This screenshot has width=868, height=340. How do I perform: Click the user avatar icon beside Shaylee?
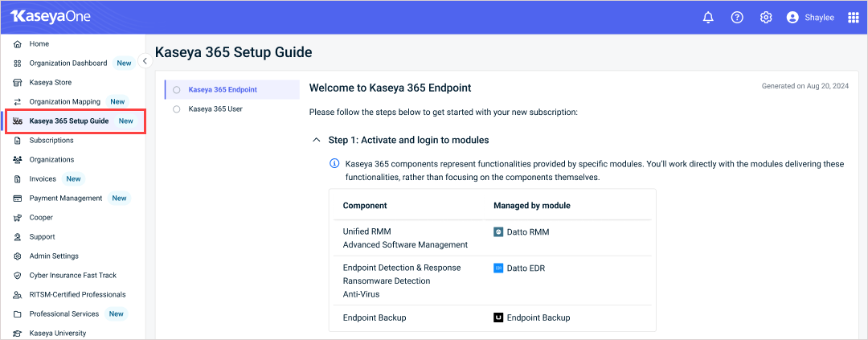click(792, 18)
